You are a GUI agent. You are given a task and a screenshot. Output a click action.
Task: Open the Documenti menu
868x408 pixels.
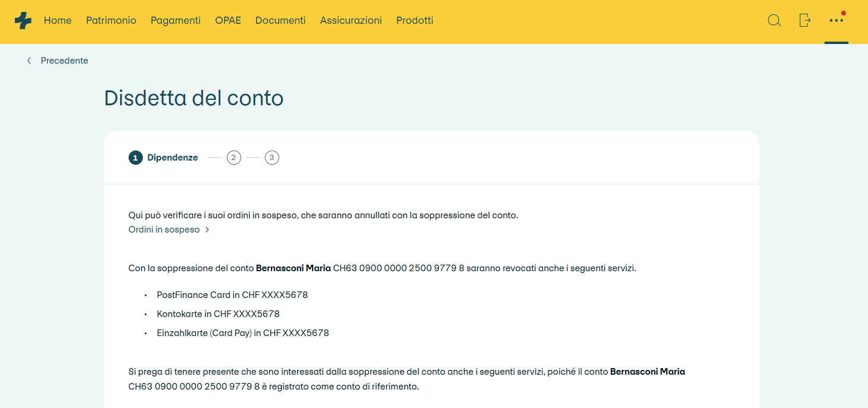(x=280, y=20)
